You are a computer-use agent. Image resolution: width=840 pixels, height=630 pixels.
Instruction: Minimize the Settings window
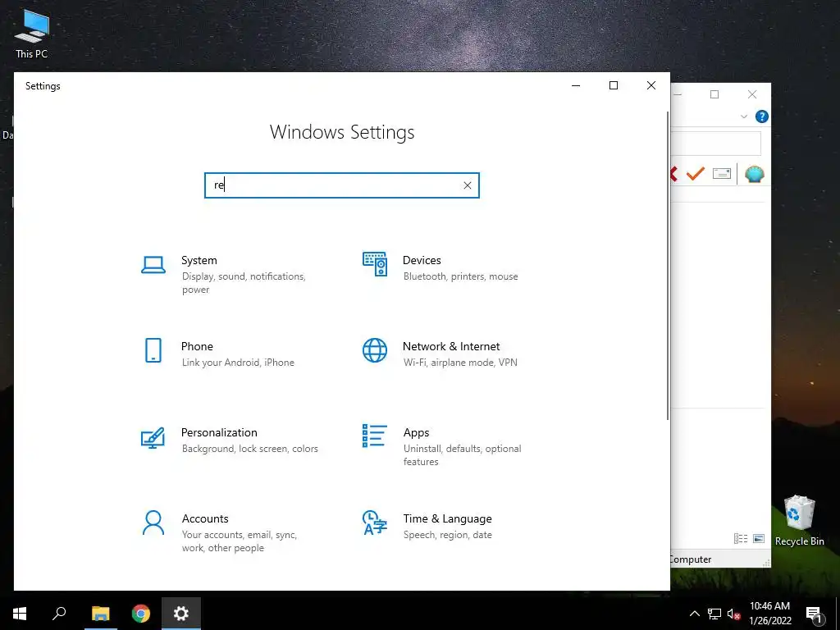pyautogui.click(x=576, y=85)
